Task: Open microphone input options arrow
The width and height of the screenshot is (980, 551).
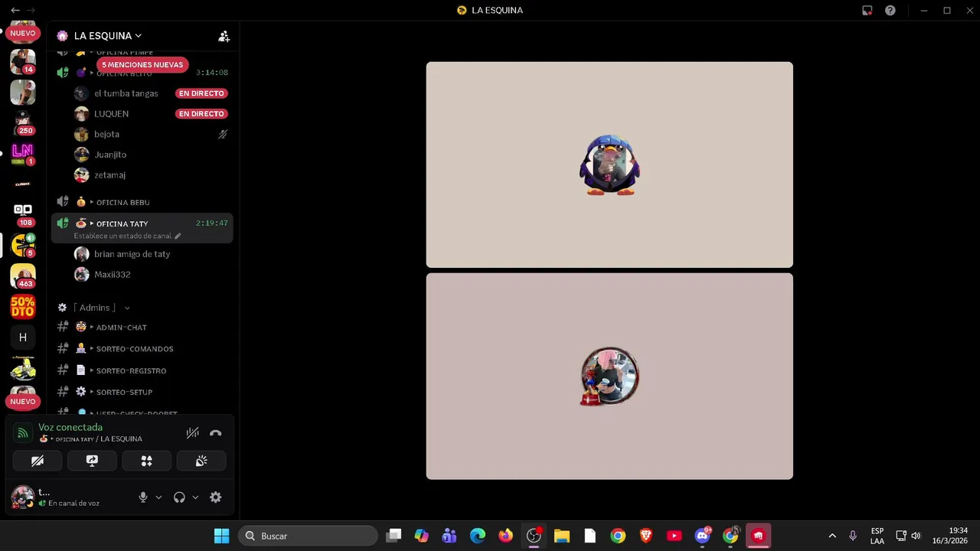Action: (x=158, y=497)
